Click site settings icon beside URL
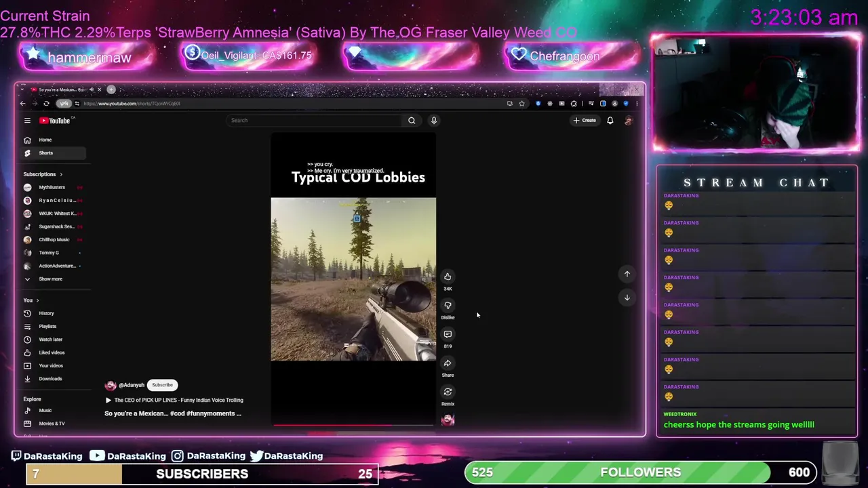This screenshot has width=868, height=488. [x=77, y=104]
